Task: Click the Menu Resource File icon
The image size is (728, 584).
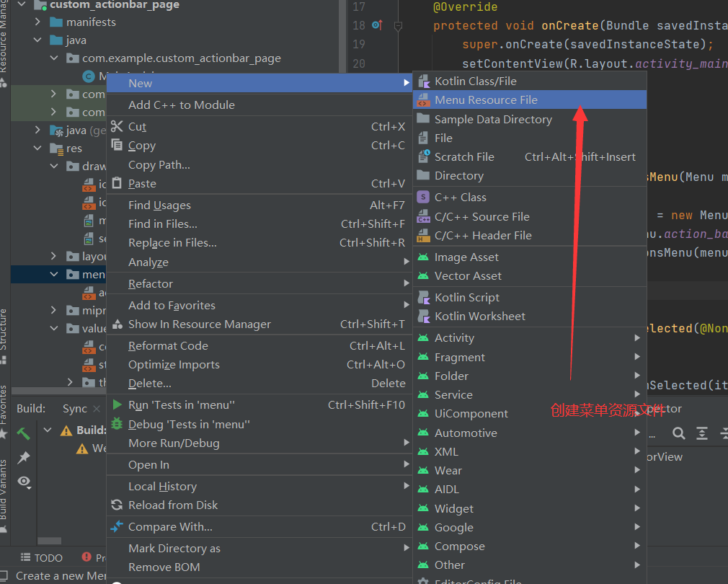Action: tap(423, 100)
